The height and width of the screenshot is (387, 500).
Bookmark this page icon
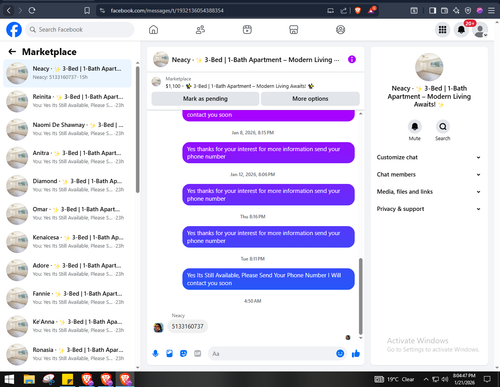pos(87,11)
